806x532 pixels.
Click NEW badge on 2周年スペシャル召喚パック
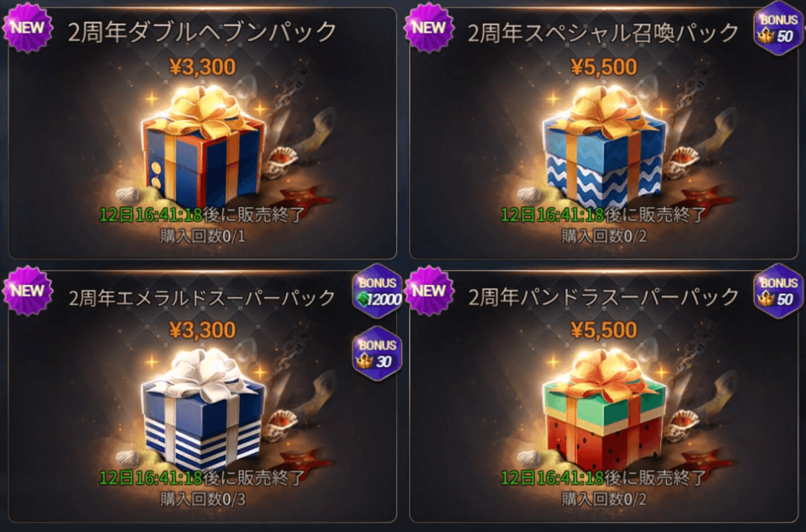[430, 28]
